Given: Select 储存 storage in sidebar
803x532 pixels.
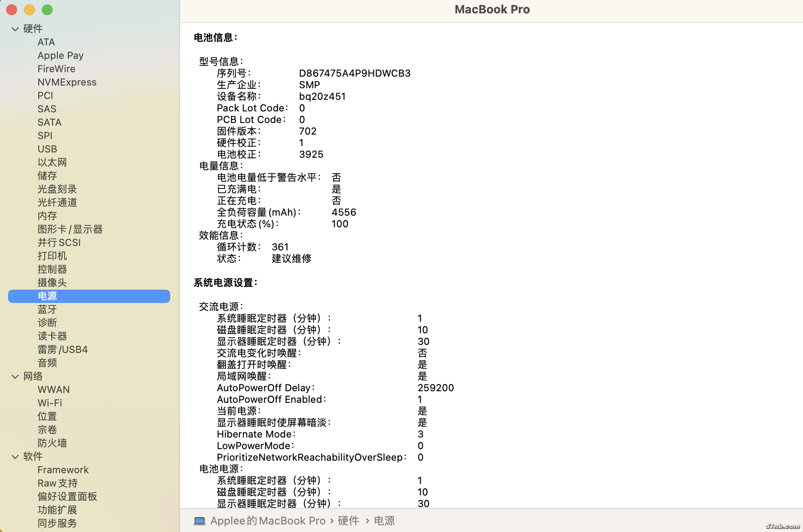Looking at the screenshot, I should point(47,176).
